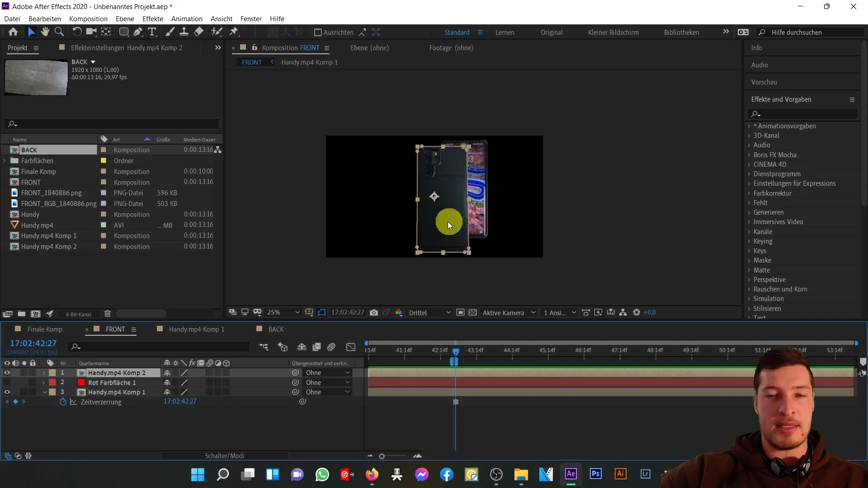Toggle visibility of Handy.mp4 Komp 2 layer
This screenshot has height=488, width=868.
pyautogui.click(x=7, y=372)
